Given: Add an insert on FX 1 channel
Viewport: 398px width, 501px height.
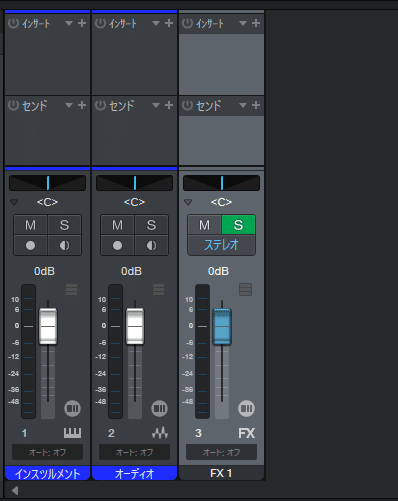Looking at the screenshot, I should pos(256,23).
